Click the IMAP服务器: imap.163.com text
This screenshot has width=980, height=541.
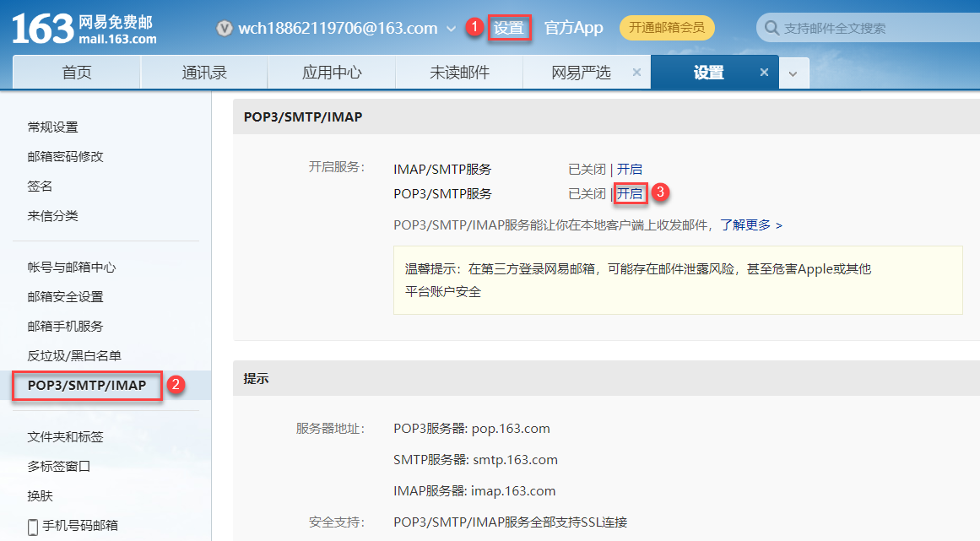474,491
